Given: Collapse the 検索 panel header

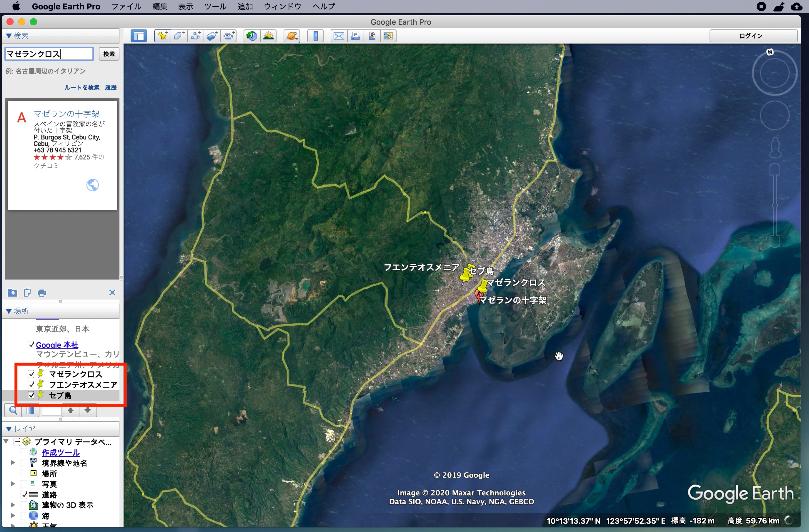Looking at the screenshot, I should click(9, 36).
